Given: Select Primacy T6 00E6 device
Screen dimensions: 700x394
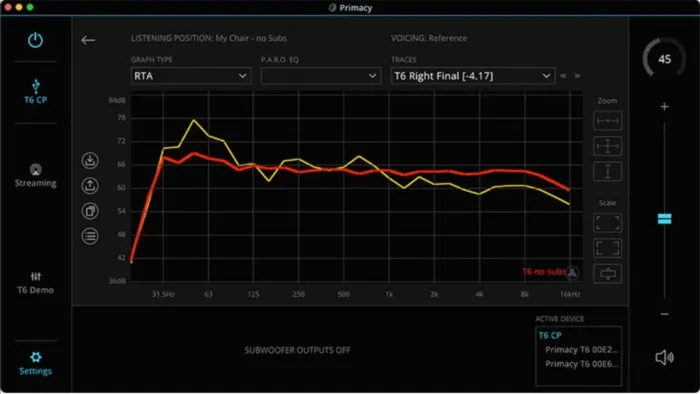Looking at the screenshot, I should click(x=581, y=364).
